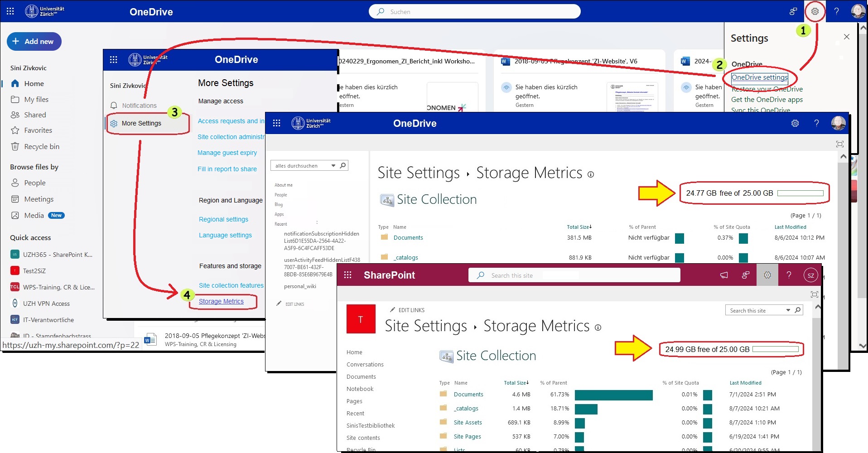Open app launcher in More Settings window
This screenshot has height=453, width=868.
(x=113, y=60)
